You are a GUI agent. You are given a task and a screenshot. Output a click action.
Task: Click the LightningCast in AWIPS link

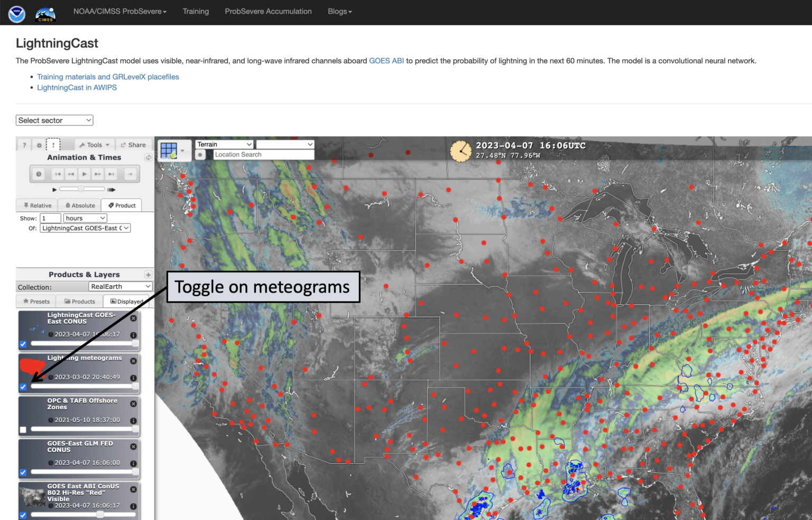click(x=77, y=87)
